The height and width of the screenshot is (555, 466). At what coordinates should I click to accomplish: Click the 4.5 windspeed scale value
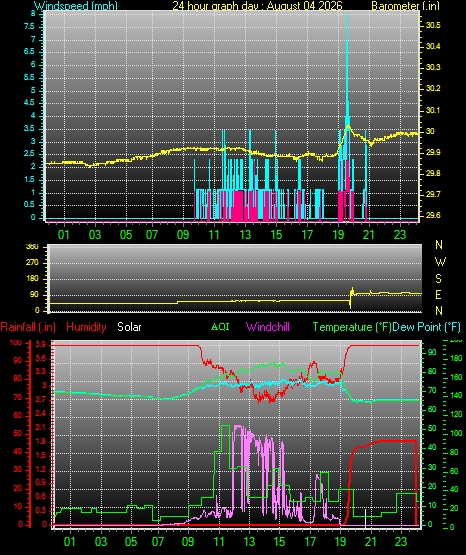tap(30, 103)
